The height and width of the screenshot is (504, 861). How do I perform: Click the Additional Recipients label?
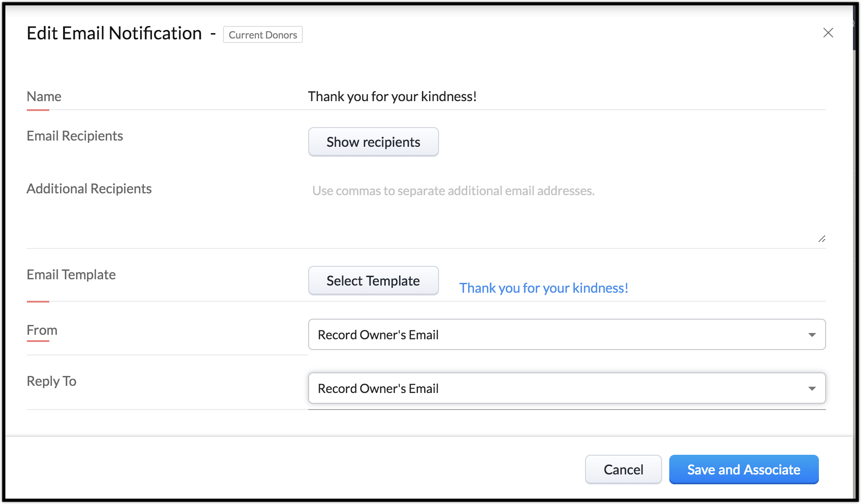coord(89,189)
